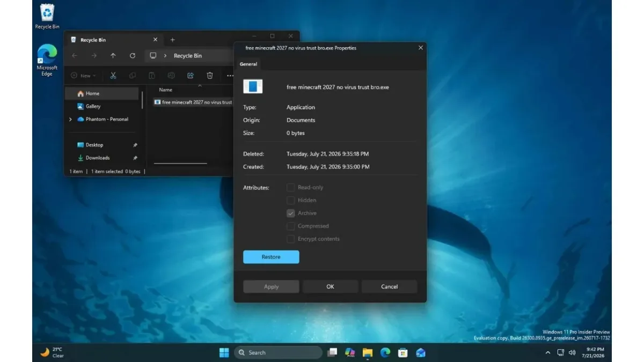Click OK in the Properties dialog
Screen dimensions: 644x362
[330, 286]
